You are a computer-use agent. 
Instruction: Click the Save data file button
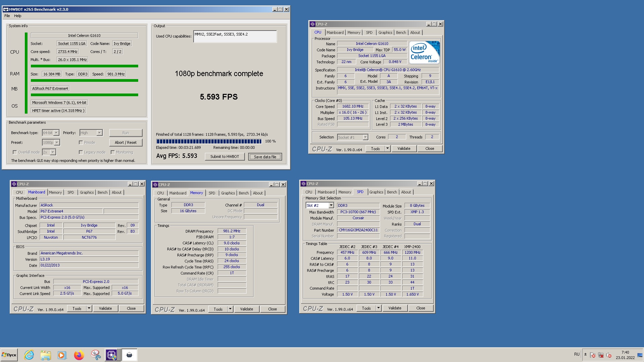click(265, 157)
